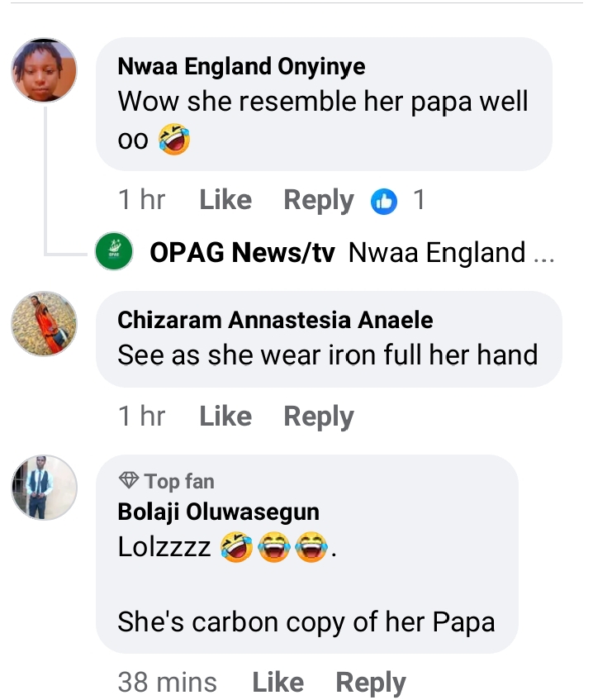Expand the OPAG News/tv reply thread
The height and width of the screenshot is (700, 593).
click(450, 253)
